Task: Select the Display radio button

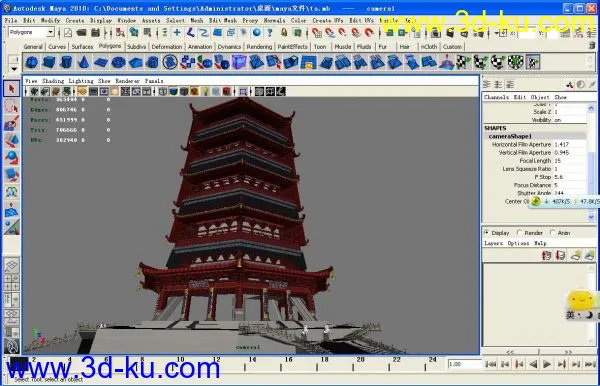Action: point(487,233)
